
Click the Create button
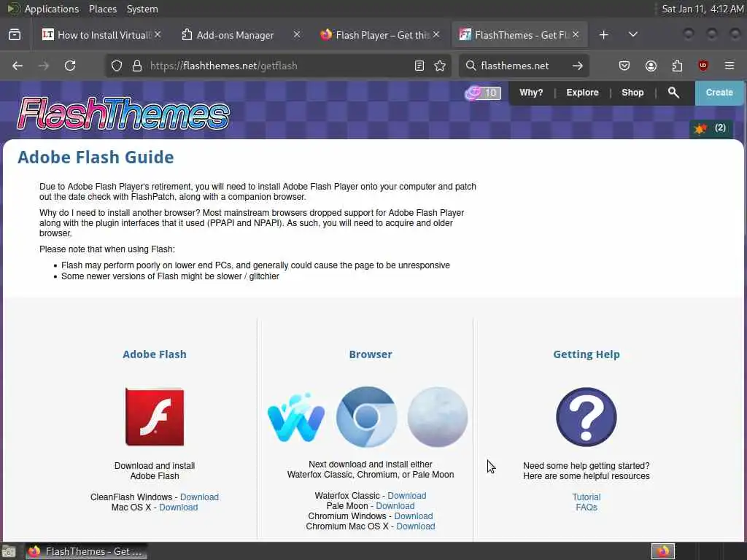[x=719, y=93]
